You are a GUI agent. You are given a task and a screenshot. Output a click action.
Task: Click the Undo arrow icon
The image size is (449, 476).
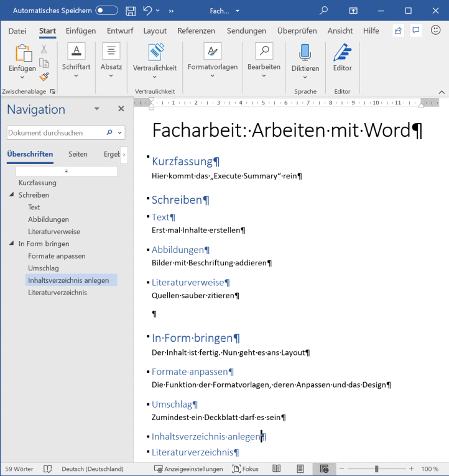[147, 11]
